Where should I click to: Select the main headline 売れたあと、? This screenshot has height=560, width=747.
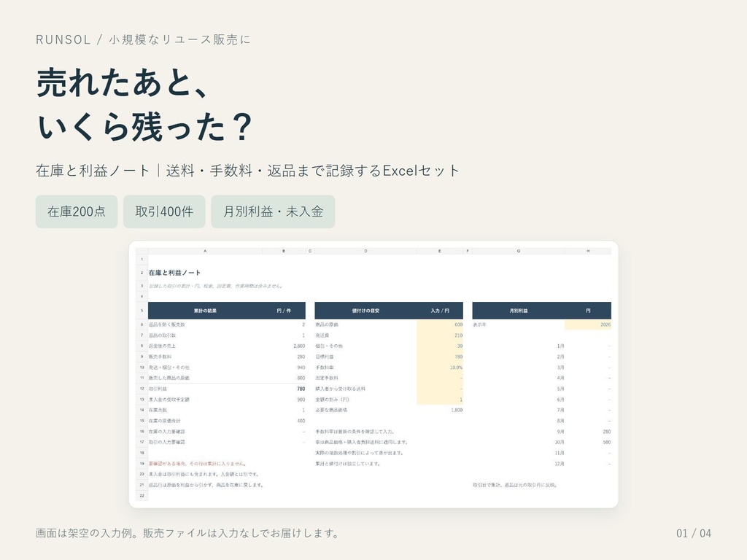click(123, 83)
